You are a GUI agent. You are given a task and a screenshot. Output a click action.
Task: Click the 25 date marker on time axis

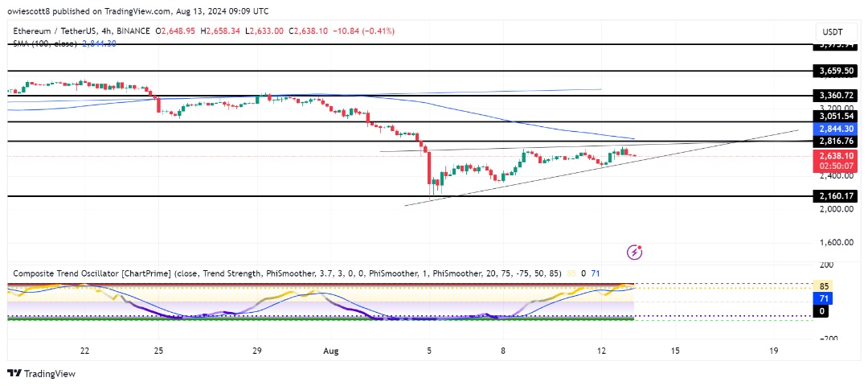[159, 351]
